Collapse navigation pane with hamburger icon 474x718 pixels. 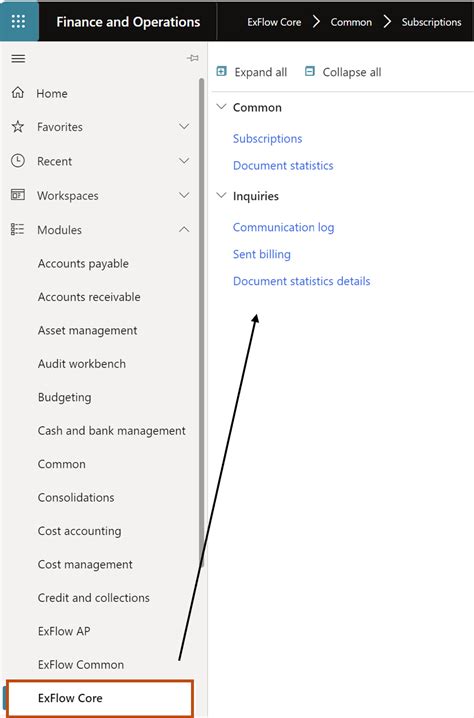(x=18, y=59)
